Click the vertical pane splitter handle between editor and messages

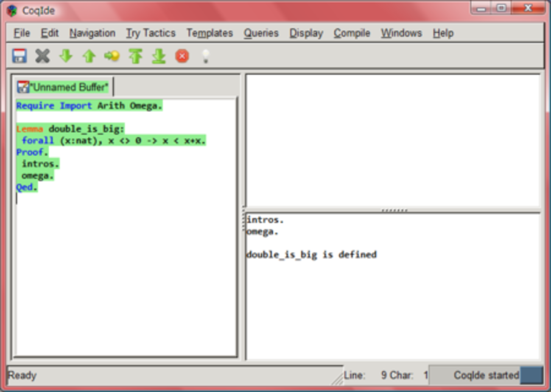243,220
